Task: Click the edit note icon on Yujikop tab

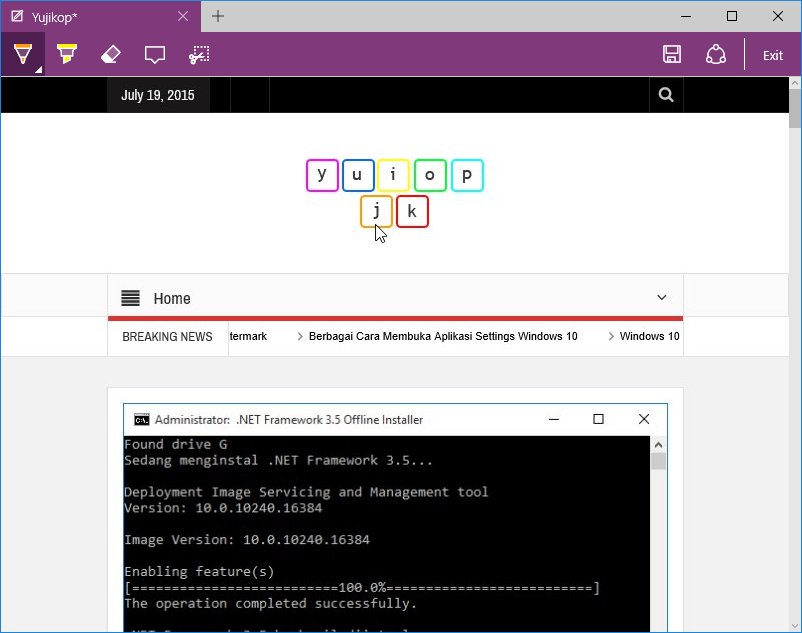Action: [17, 16]
